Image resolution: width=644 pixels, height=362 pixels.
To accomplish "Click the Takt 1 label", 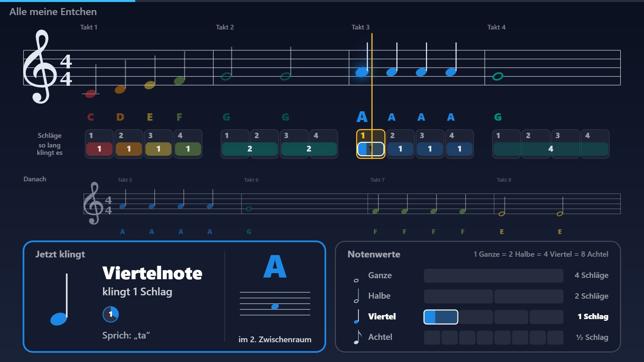I will (89, 27).
